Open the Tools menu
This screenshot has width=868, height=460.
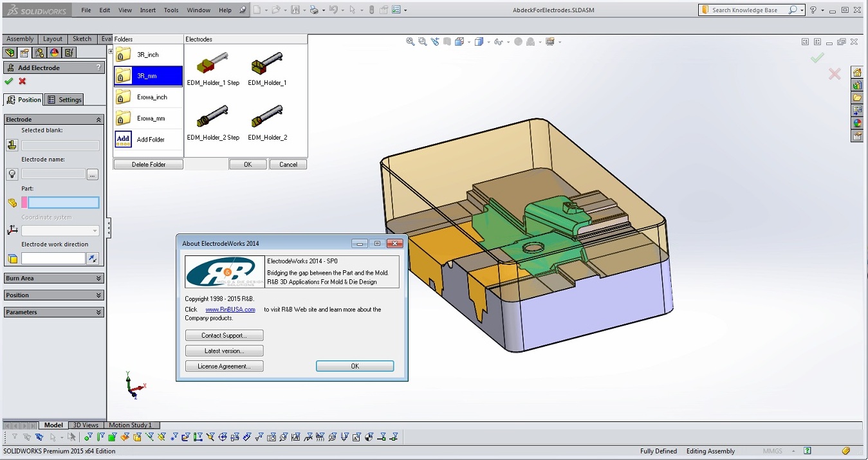click(171, 10)
